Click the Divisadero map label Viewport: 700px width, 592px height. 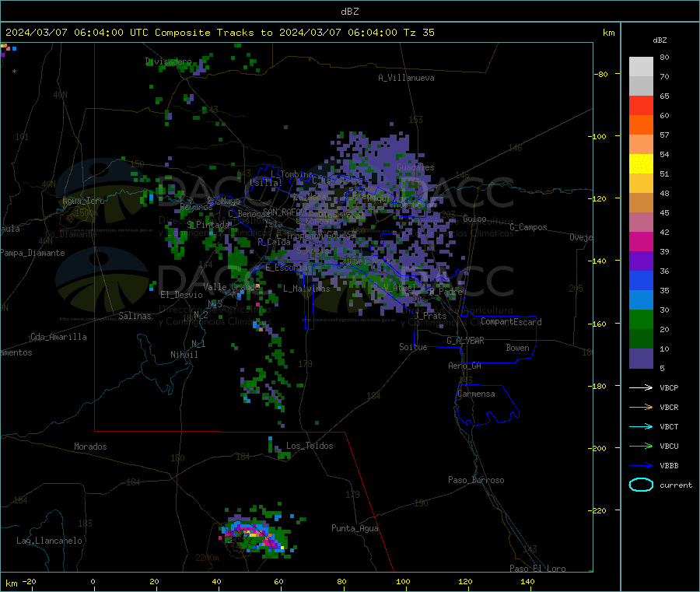[x=168, y=61]
